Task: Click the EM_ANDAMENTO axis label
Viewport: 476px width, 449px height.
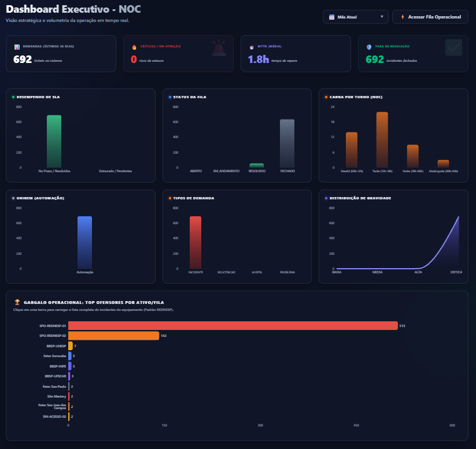Action: click(226, 171)
